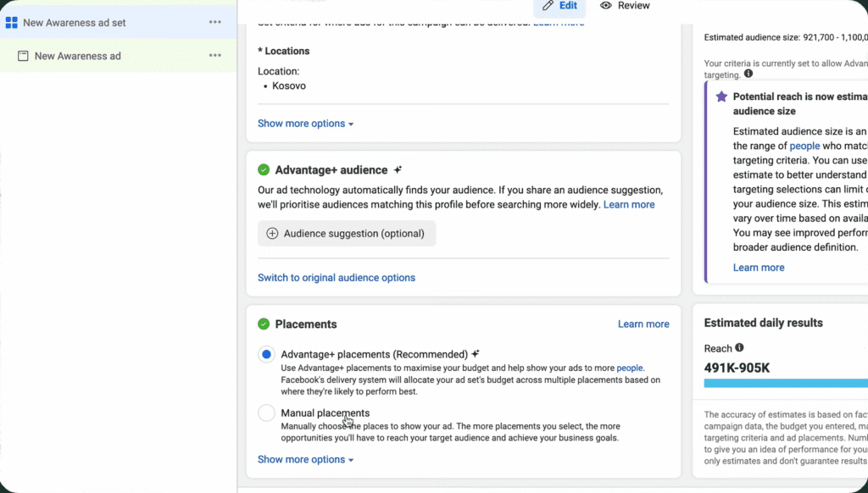Viewport: 868px width, 493px height.
Task: Open three-dot menu for New Awareness ad
Action: point(215,56)
